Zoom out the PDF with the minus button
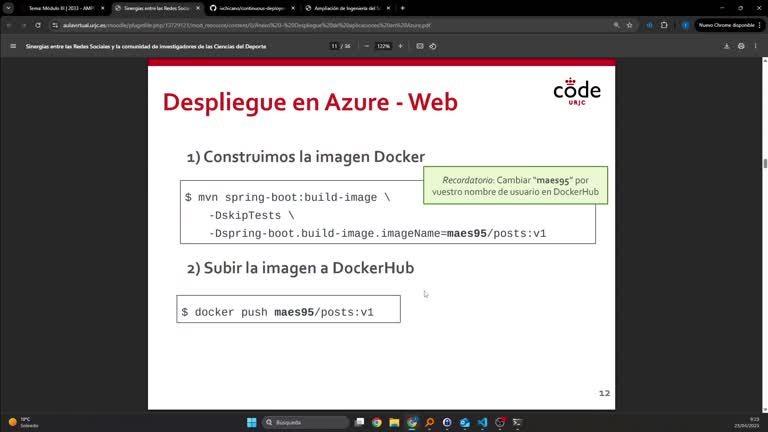768x432 pixels. point(366,46)
